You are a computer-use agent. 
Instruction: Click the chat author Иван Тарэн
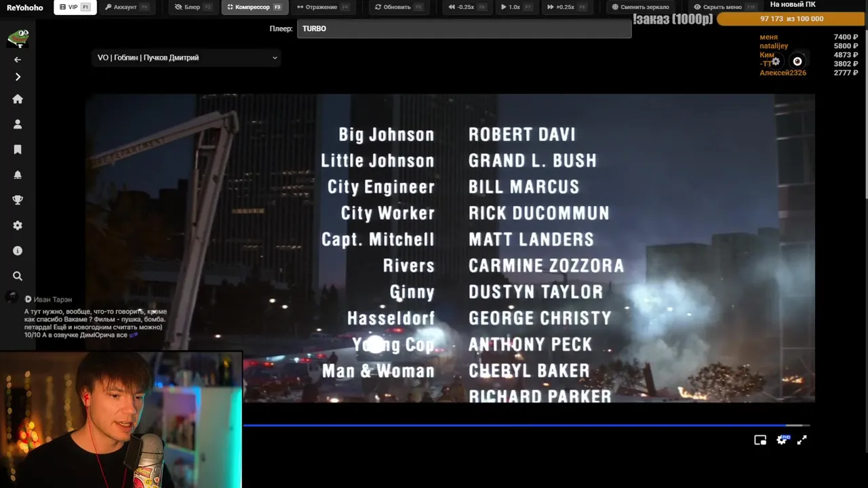point(52,300)
